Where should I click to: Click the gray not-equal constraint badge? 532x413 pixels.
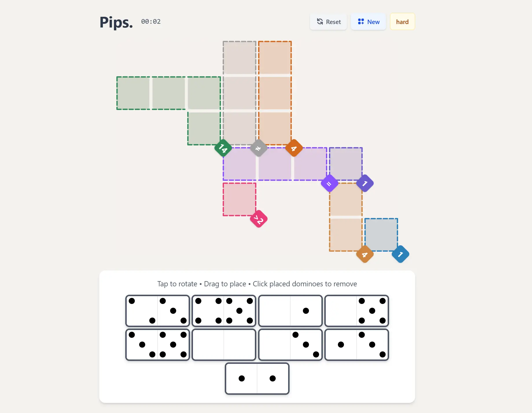point(258,148)
